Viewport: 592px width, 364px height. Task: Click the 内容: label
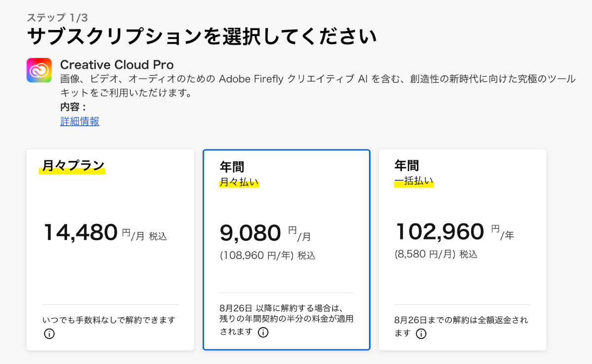(74, 107)
